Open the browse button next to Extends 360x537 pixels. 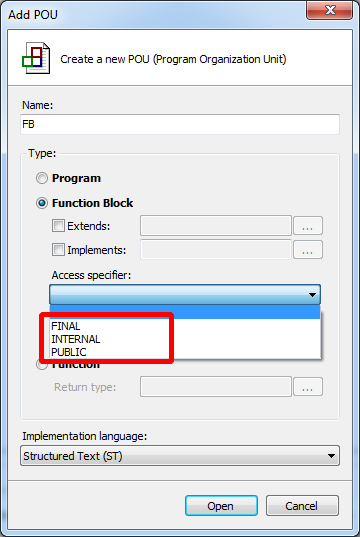pyautogui.click(x=308, y=226)
